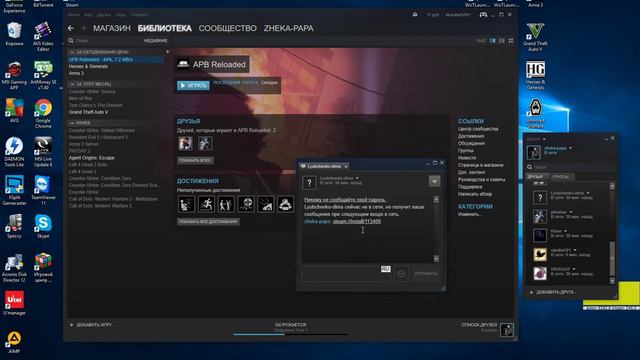The width and height of the screenshot is (640, 360).
Task: Open the library filter dropdown beside search
Action: 156,40
